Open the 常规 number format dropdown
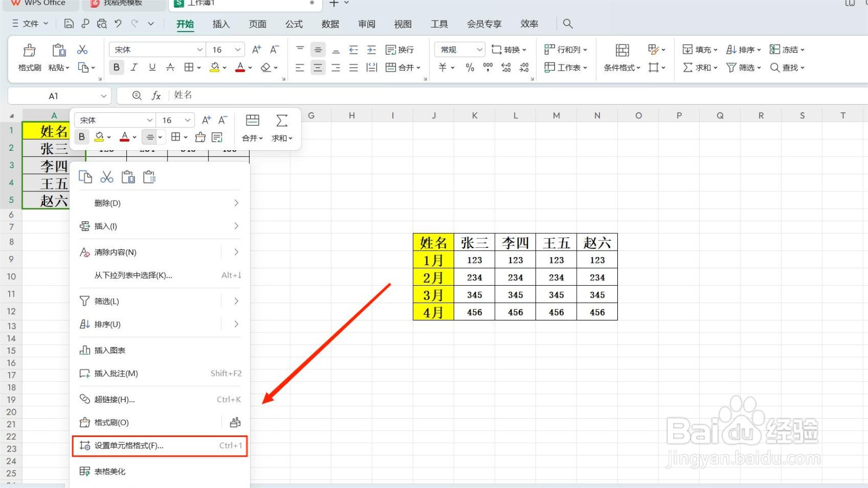The height and width of the screenshot is (488, 868). tap(458, 49)
